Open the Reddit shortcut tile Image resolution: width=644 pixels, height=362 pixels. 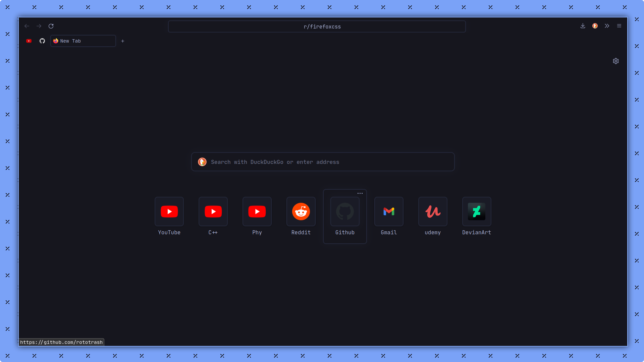(301, 212)
